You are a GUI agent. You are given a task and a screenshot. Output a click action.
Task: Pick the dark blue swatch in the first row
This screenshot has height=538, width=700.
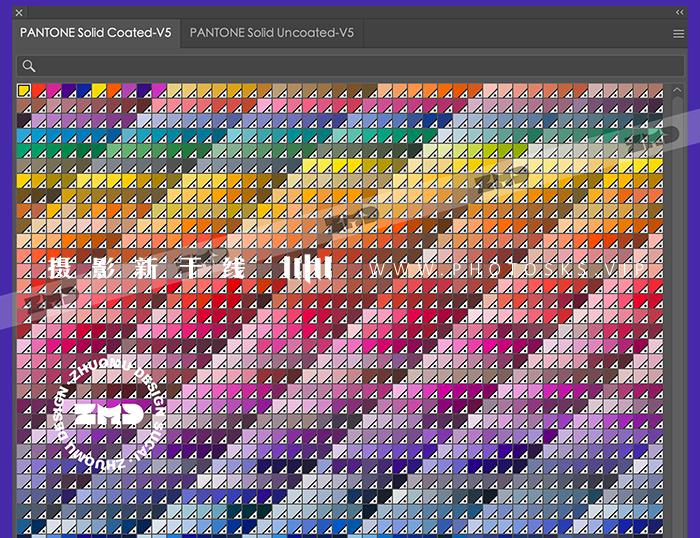tap(84, 91)
